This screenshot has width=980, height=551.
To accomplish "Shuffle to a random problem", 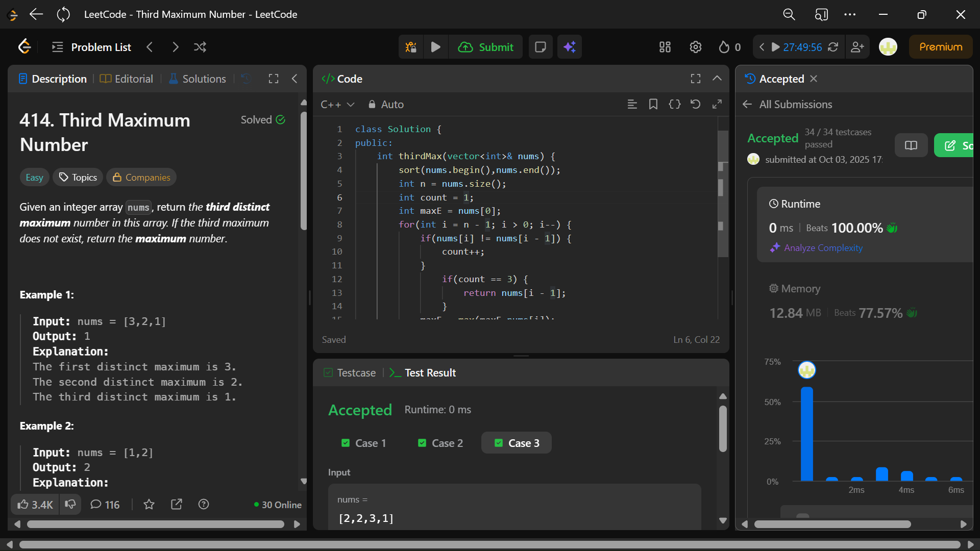I will (200, 47).
